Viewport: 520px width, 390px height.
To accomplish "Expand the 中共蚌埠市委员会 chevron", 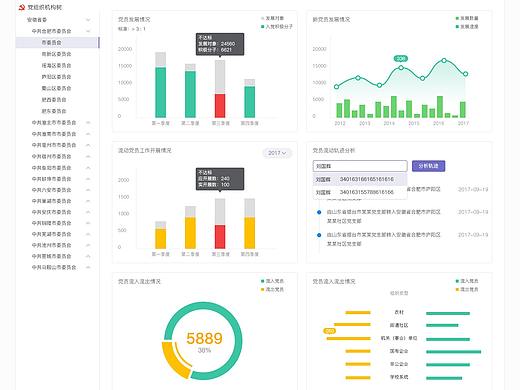I will tap(88, 179).
